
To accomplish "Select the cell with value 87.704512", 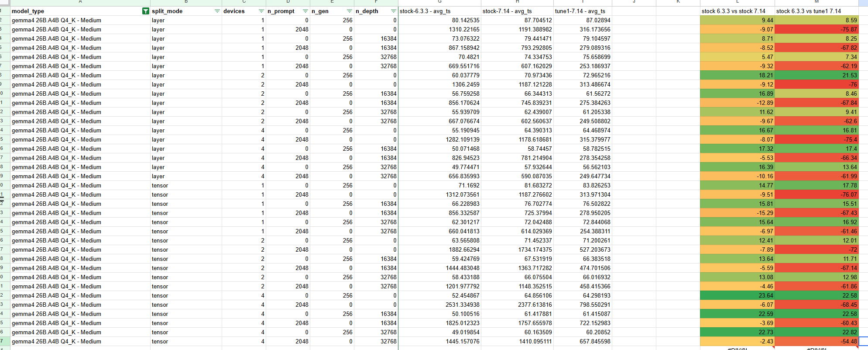I will 517,20.
